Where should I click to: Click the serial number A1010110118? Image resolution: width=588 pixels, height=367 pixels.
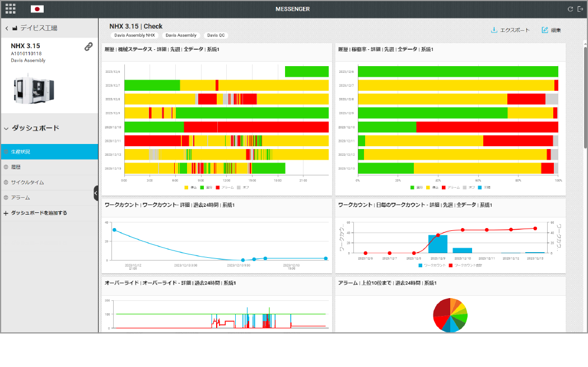point(26,54)
